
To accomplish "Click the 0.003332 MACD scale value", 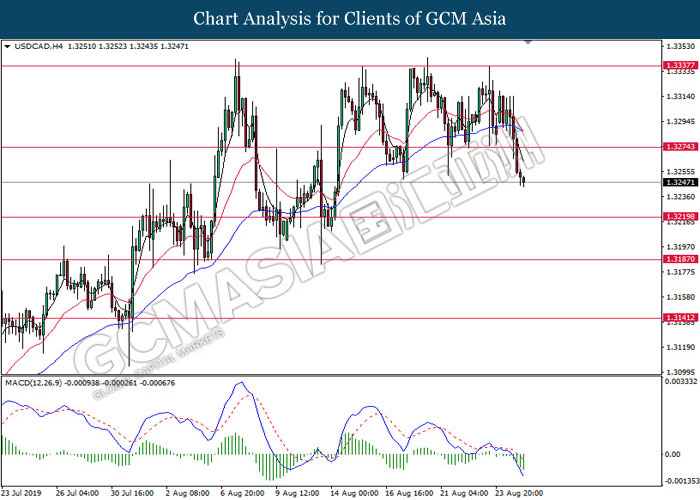I will (x=679, y=381).
